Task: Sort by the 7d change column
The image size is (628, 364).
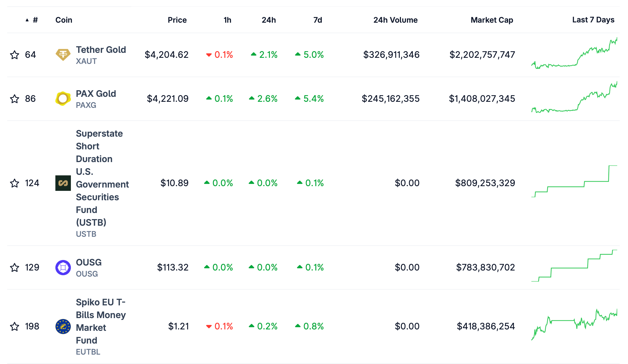Action: pos(318,20)
